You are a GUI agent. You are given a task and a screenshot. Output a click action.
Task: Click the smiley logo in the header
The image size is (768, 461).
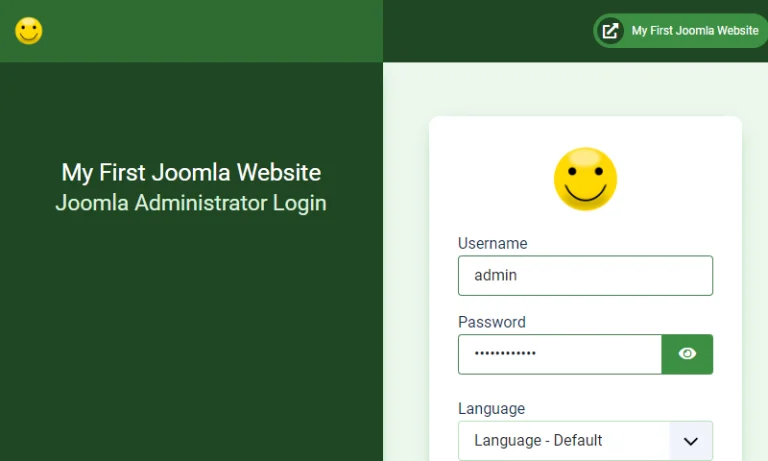point(28,31)
